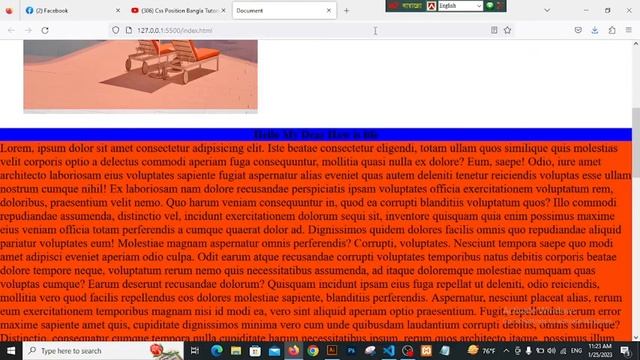
Task: Open the XAMPP icon on the taskbar
Action: click(426, 351)
